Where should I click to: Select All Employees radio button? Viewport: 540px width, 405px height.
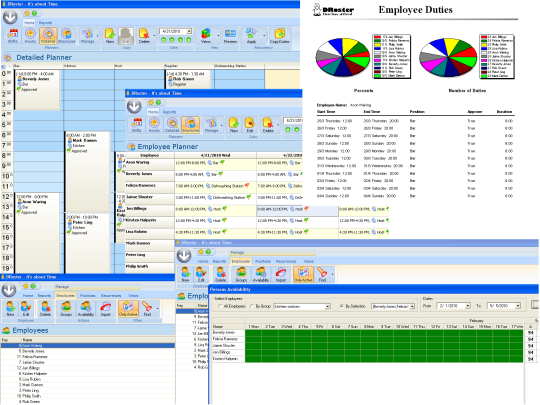(x=220, y=306)
